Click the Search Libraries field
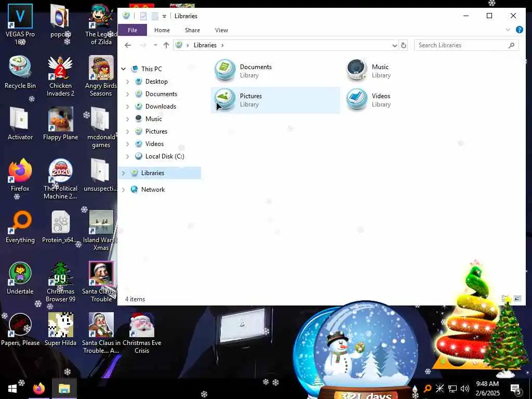The height and width of the screenshot is (399, 532). click(466, 45)
